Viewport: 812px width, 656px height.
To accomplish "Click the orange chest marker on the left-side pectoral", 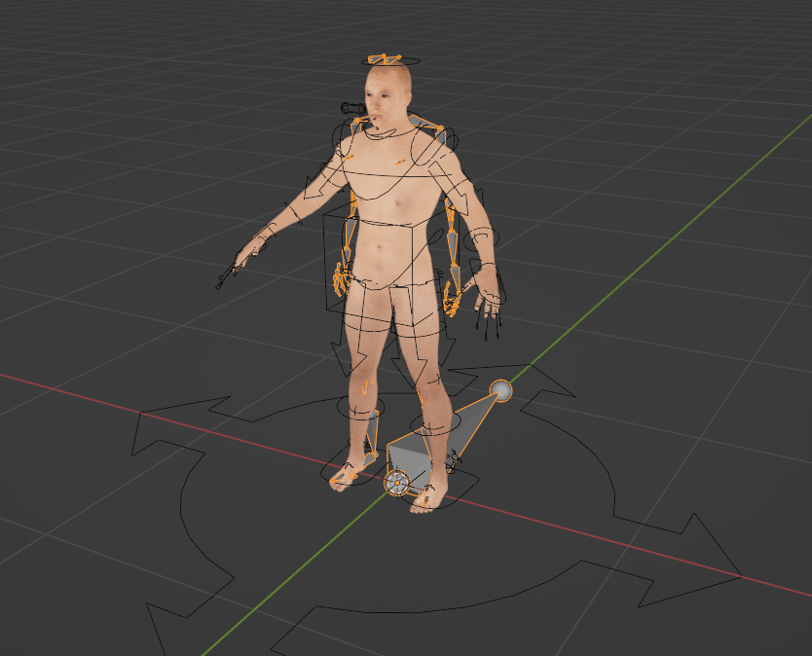I will tap(349, 156).
